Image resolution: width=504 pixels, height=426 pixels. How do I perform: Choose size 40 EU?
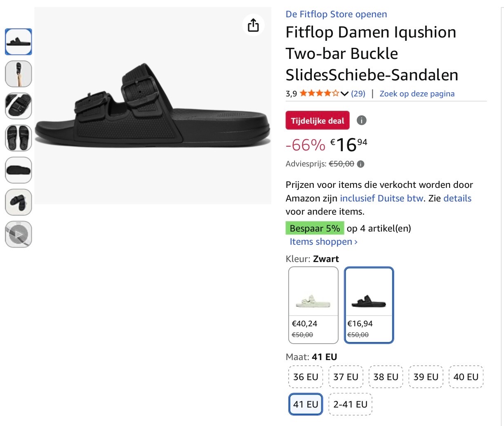[x=466, y=377]
